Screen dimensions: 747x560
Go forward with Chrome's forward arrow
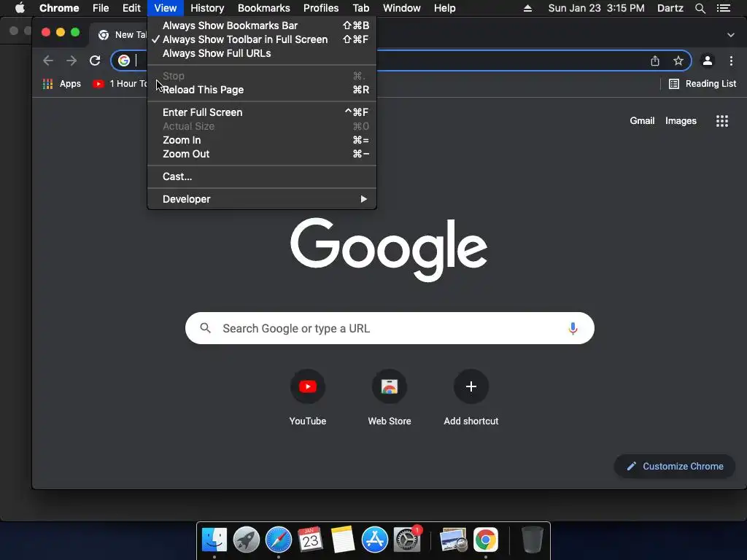pyautogui.click(x=71, y=61)
